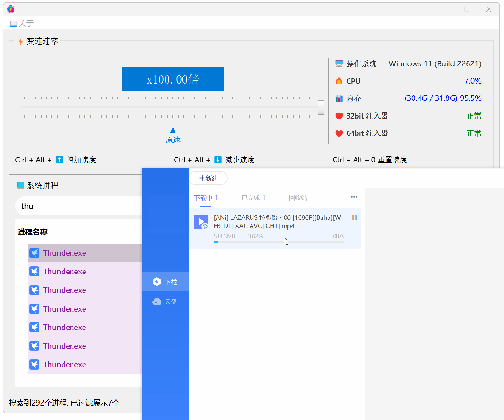Screen dimensions: 504x420
Task: Click the LAZARUS mp4 download file name
Action: (277, 222)
